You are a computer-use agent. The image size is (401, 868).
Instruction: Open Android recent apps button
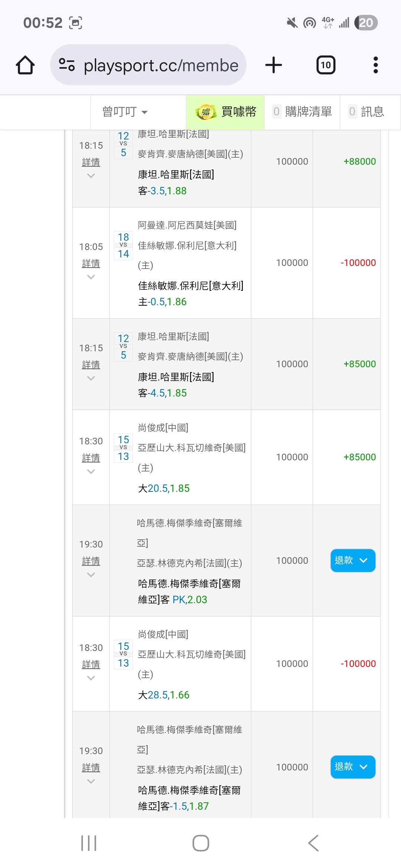point(89,843)
